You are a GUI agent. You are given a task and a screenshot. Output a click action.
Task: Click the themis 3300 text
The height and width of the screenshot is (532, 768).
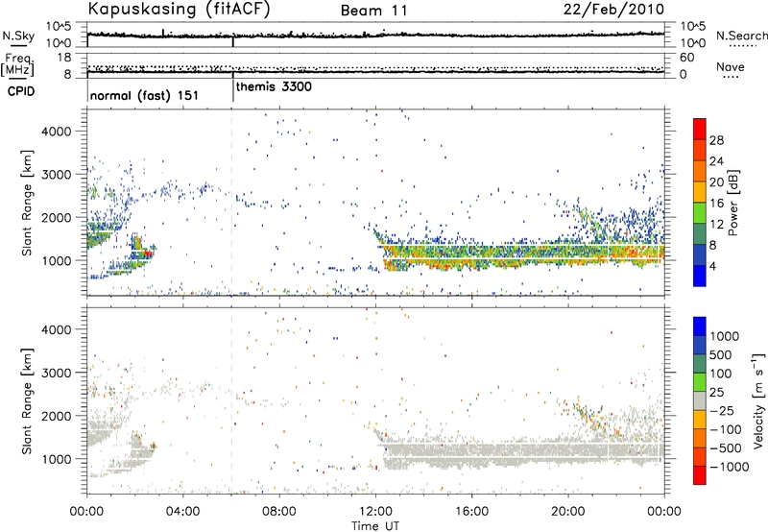click(x=274, y=86)
